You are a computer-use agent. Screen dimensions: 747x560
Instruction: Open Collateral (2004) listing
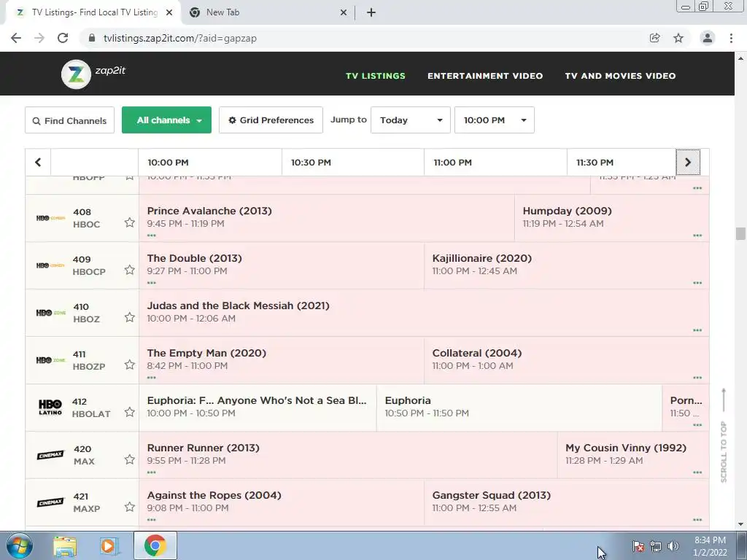(x=477, y=353)
